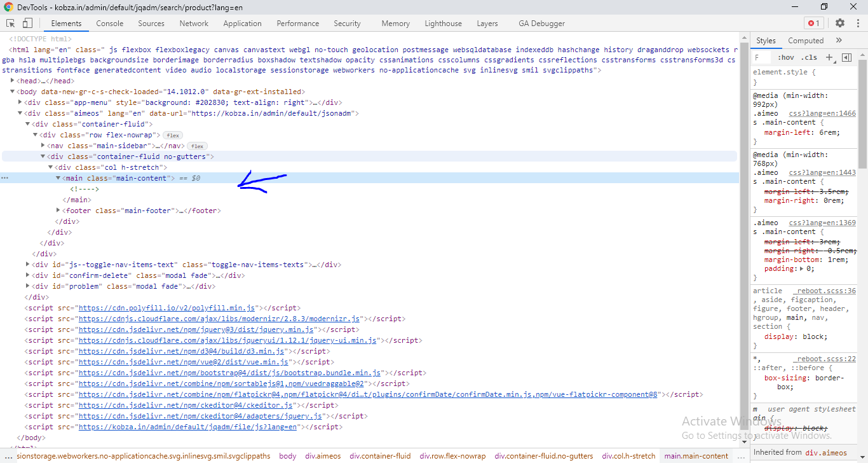Open _reboot.scss:36 source link
The height and width of the screenshot is (463, 868).
coord(824,291)
